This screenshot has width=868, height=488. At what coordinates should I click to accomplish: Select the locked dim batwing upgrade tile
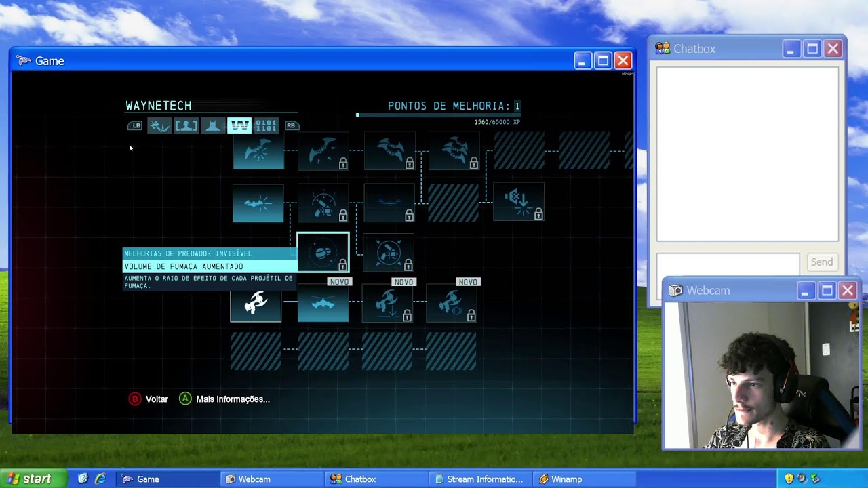(x=389, y=203)
